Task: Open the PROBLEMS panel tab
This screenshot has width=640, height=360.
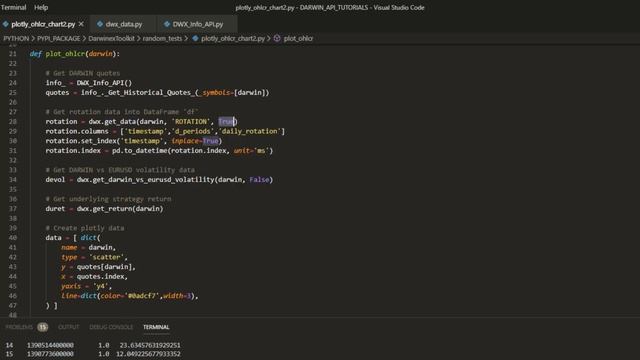Action: click(x=19, y=327)
